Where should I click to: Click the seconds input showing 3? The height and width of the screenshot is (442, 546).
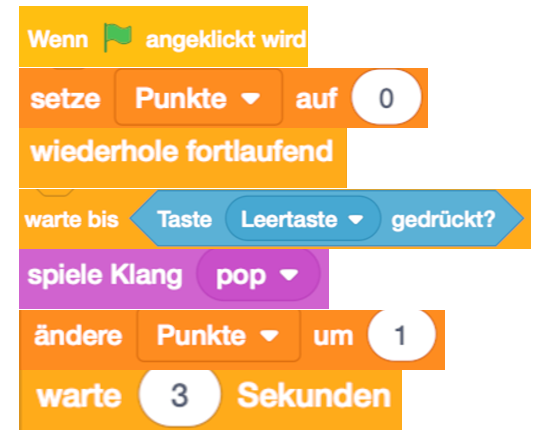tap(180, 395)
